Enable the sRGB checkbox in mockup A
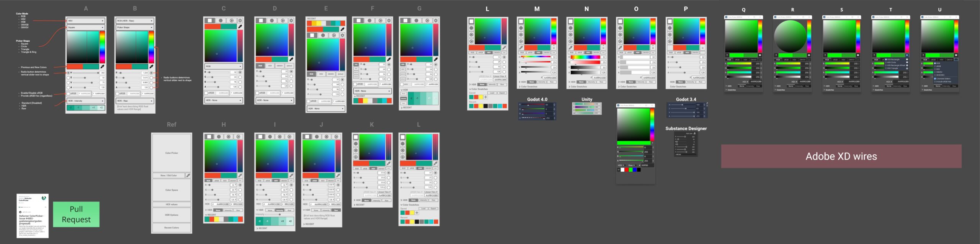 coord(69,93)
